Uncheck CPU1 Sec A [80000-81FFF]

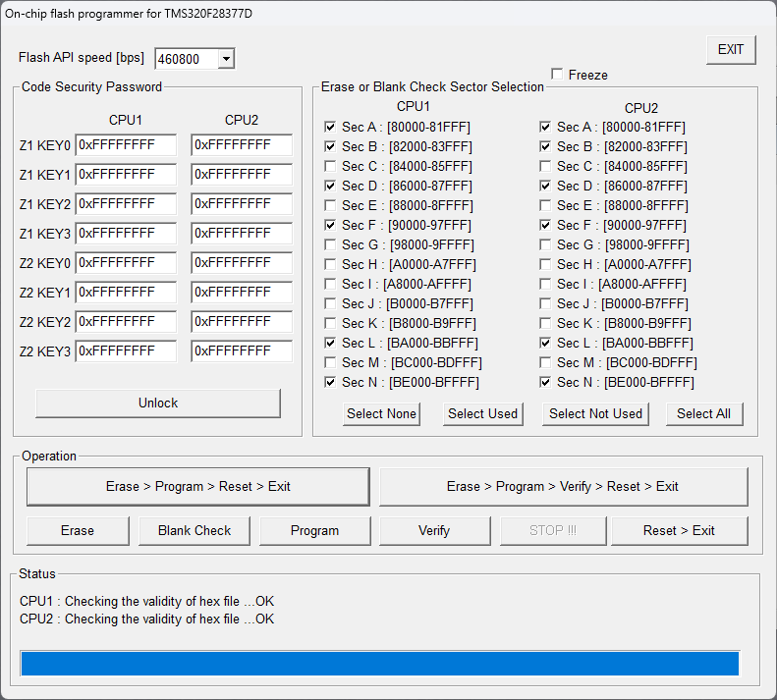click(x=330, y=127)
